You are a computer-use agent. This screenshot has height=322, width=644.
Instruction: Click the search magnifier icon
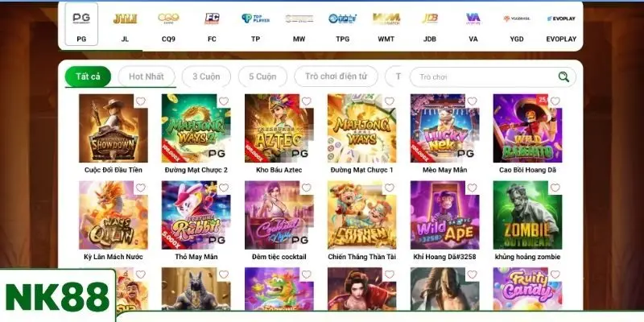tap(563, 76)
